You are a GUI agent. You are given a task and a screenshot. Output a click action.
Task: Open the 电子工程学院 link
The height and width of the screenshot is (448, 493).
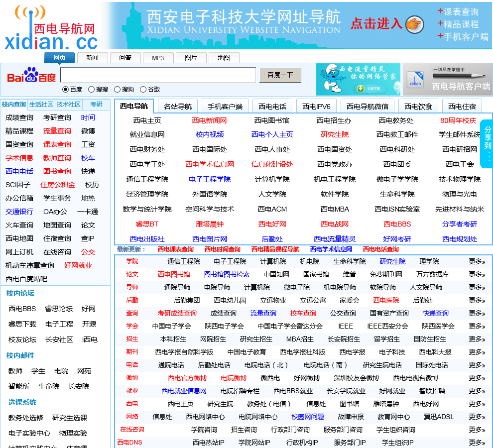209,179
